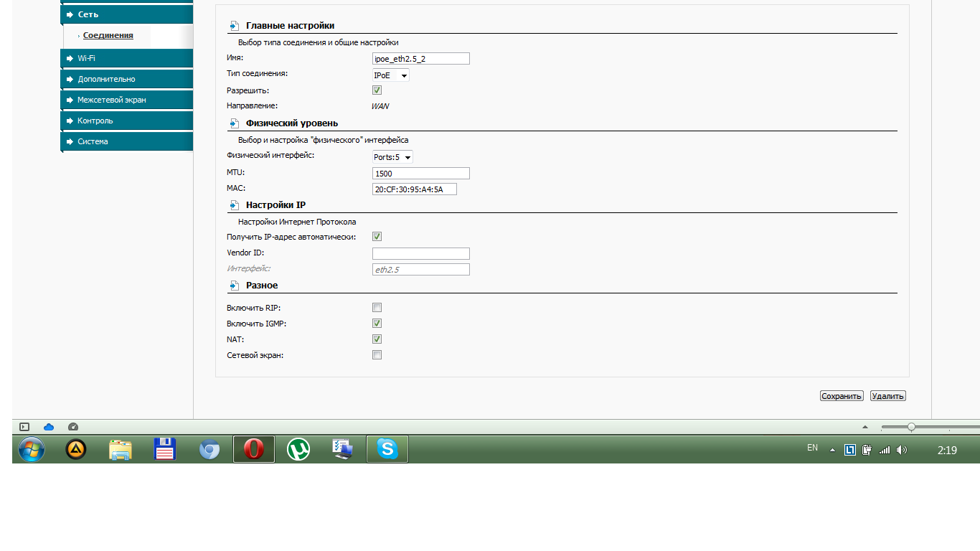Click the MAC address field
Image resolution: width=980 pixels, height=551 pixels.
pyautogui.click(x=415, y=189)
